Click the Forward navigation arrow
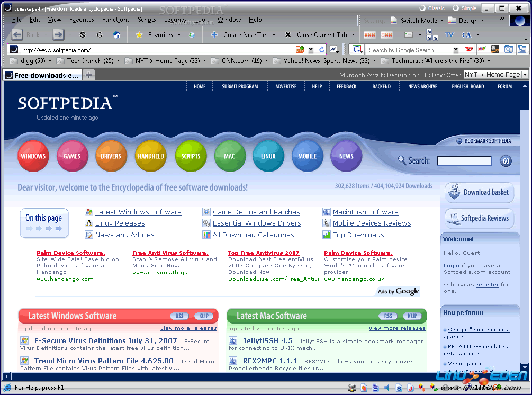The image size is (532, 395). (58, 35)
